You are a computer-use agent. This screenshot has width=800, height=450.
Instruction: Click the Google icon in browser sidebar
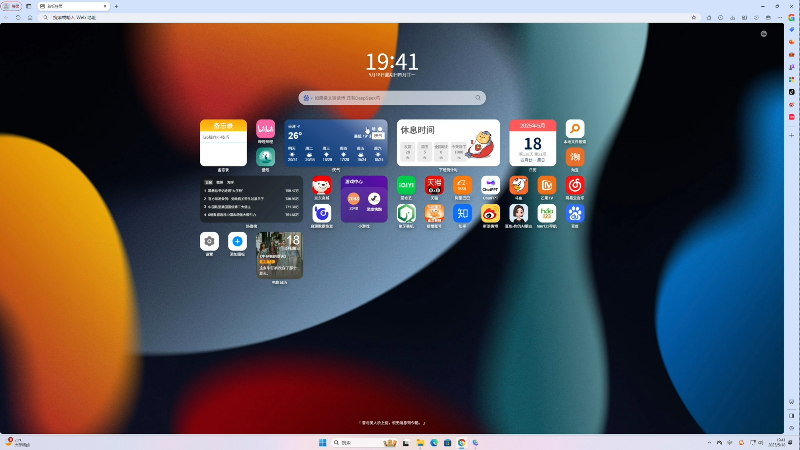click(791, 17)
